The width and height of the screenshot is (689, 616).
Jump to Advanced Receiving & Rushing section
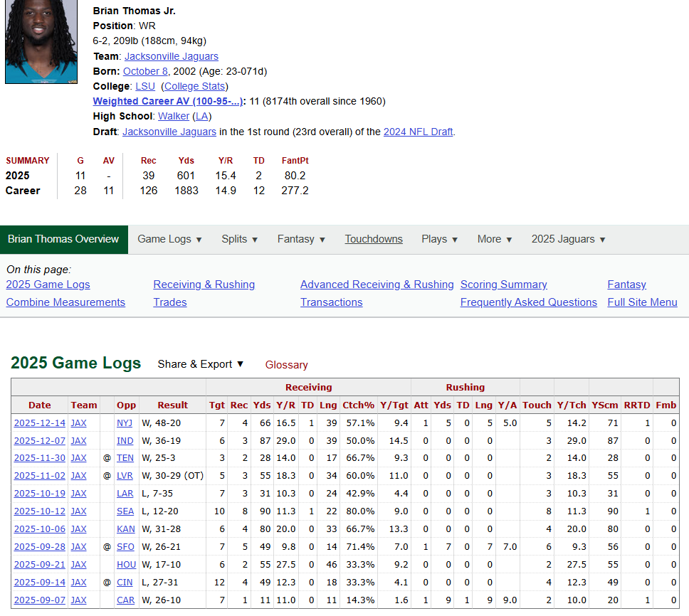coord(377,285)
